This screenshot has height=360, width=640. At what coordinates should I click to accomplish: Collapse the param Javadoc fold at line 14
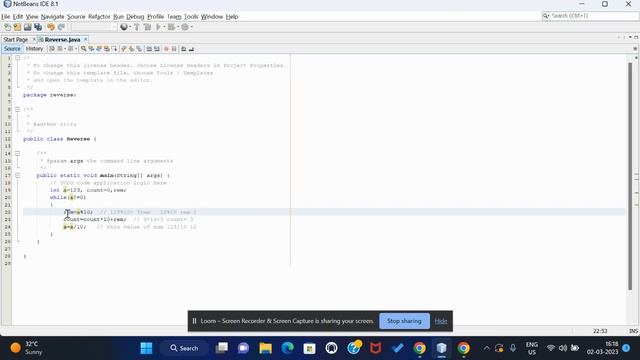click(18, 153)
